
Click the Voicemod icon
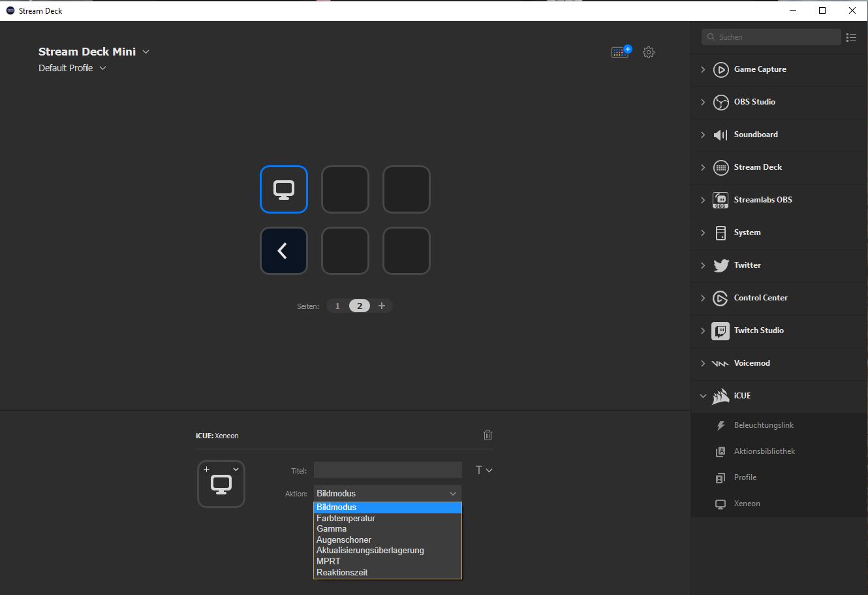721,363
